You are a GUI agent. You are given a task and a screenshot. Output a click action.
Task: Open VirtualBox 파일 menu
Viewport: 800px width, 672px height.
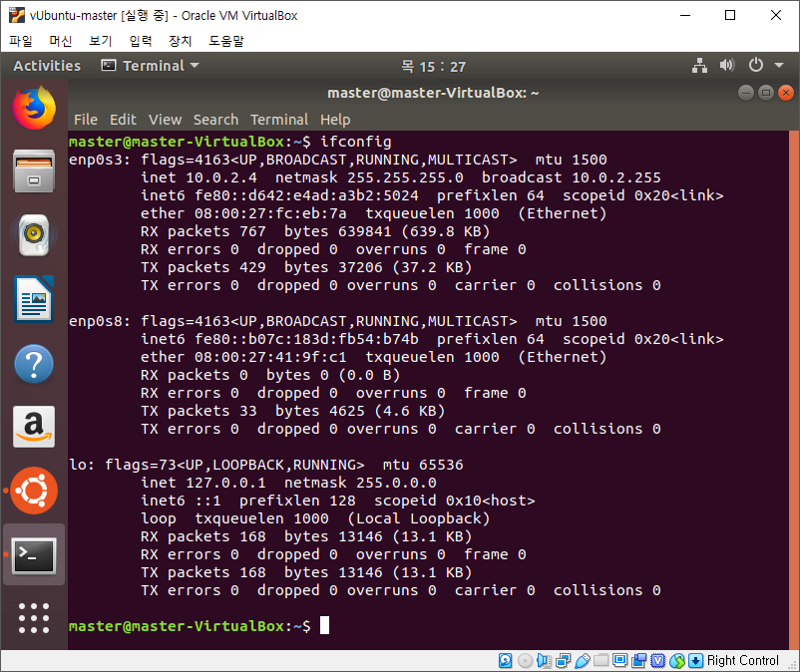point(21,41)
